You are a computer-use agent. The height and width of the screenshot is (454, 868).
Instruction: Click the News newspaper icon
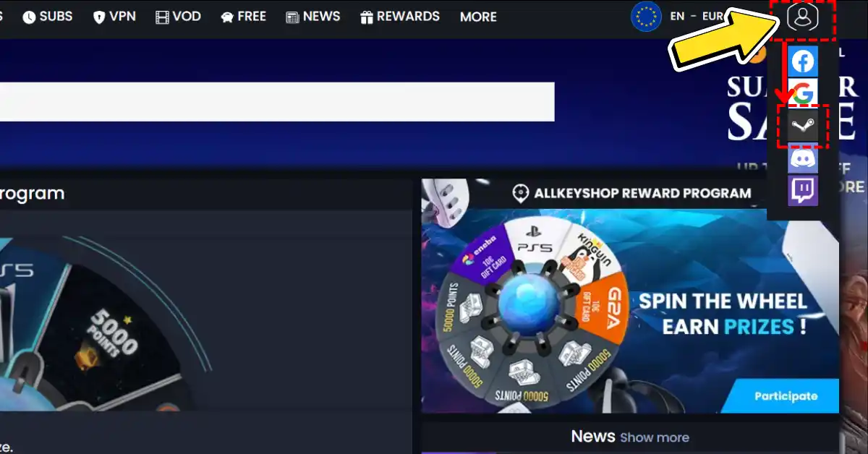(292, 16)
